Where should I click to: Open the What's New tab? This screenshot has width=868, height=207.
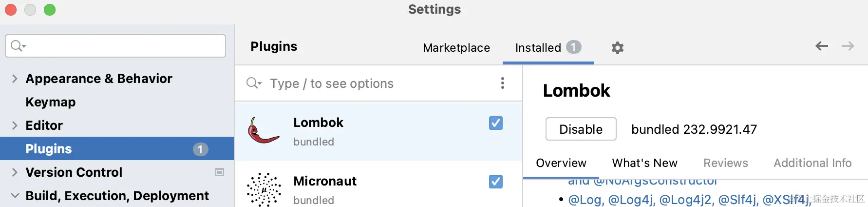pyautogui.click(x=644, y=163)
